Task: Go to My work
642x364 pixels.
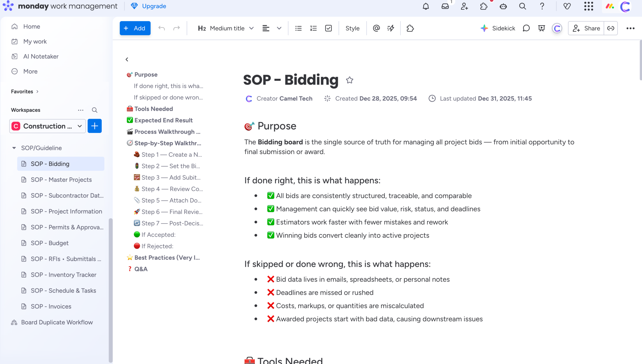Action: 35,42
